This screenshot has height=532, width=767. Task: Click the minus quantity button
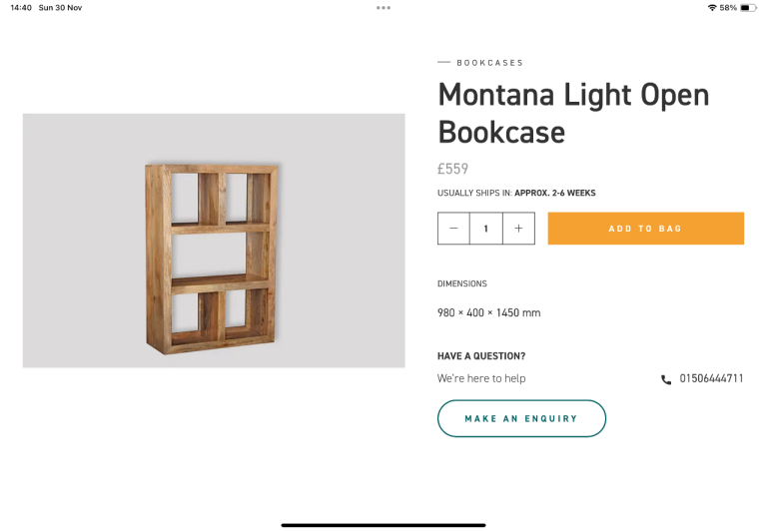tap(453, 229)
